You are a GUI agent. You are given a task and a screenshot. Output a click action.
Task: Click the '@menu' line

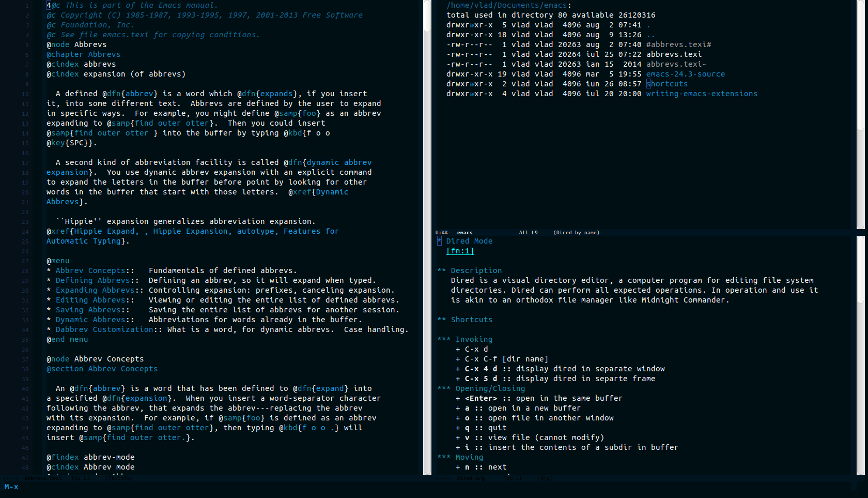click(58, 261)
